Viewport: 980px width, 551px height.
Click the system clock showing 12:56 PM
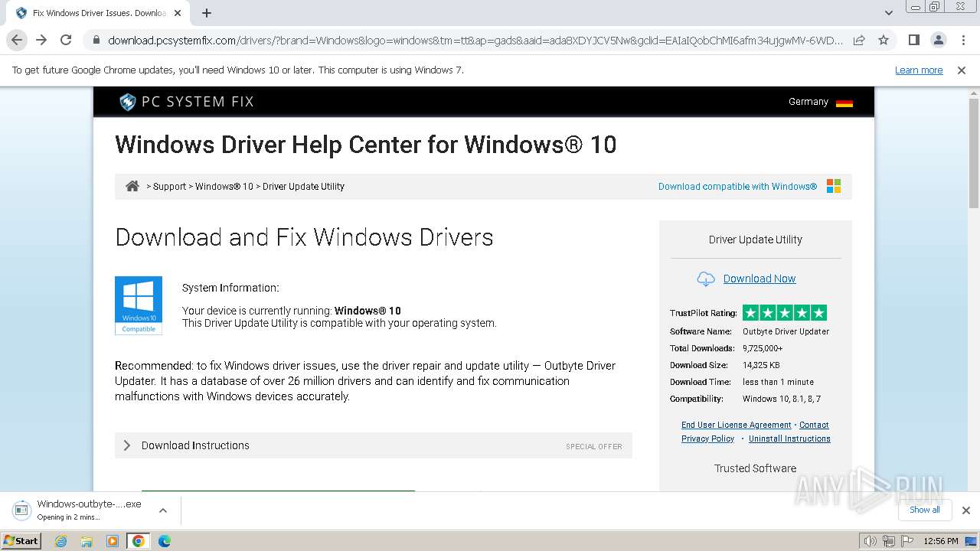coord(941,541)
